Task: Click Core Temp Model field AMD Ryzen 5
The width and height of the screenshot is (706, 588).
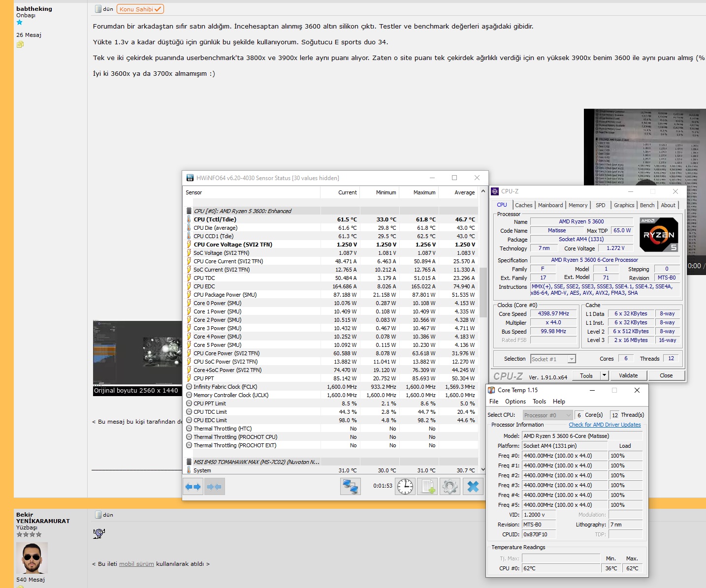Action: click(x=582, y=436)
